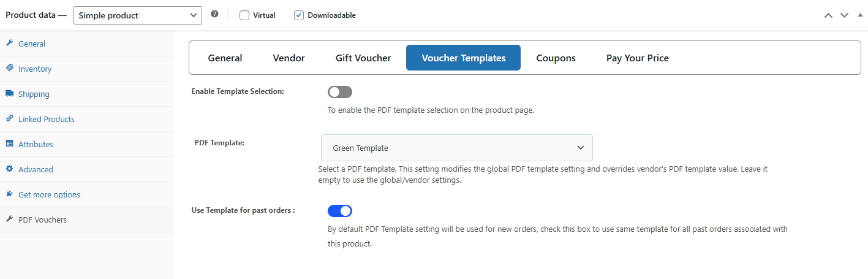868x279 pixels.
Task: Switch to the Pay Your Price tab
Action: click(638, 58)
